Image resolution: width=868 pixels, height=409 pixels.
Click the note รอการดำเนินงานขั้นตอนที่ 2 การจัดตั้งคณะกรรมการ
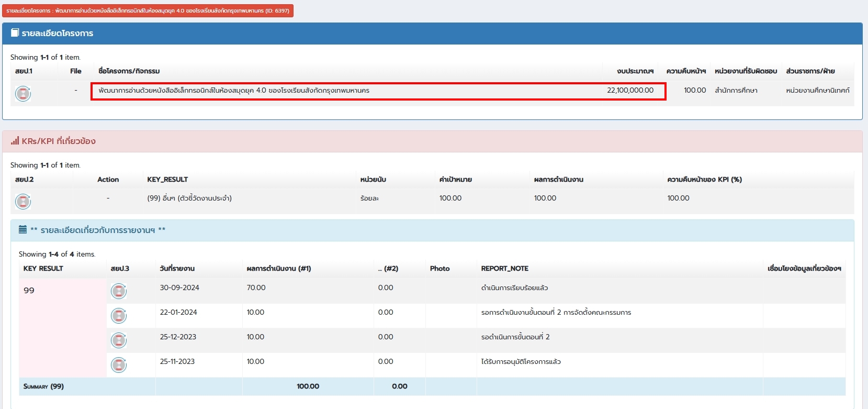pyautogui.click(x=556, y=313)
